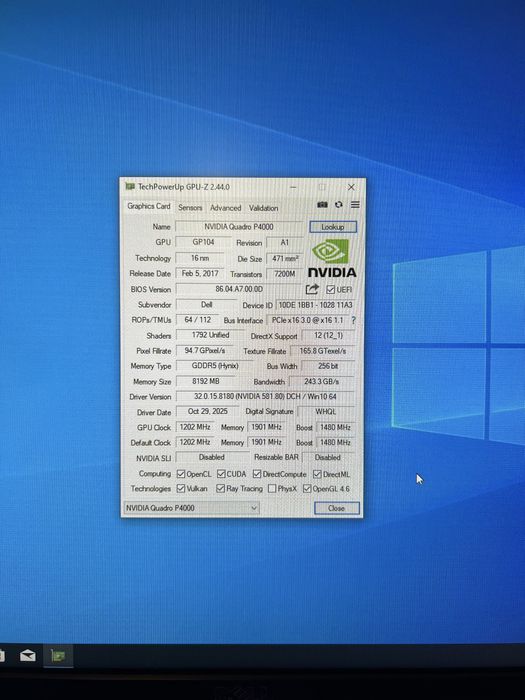Open the GPU-Z hamburger menu icon
Viewport: 525px width, 700px height.
click(355, 204)
